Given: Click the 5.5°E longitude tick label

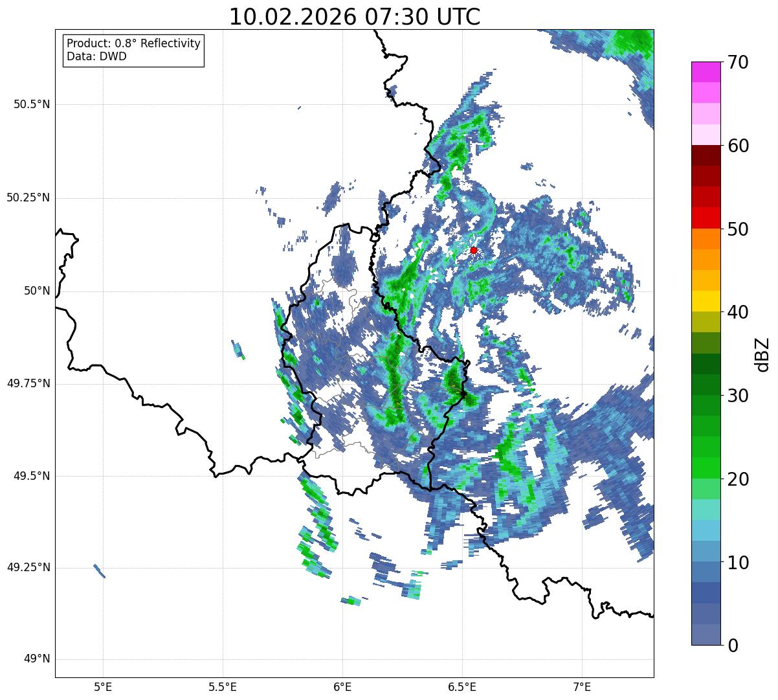Looking at the screenshot, I should point(223,687).
